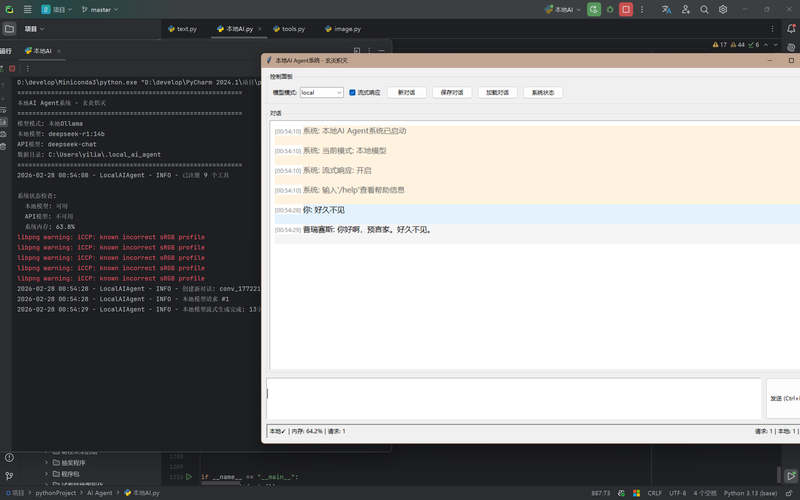Open the Git tool window icon
The width and height of the screenshot is (800, 500).
(x=9, y=476)
